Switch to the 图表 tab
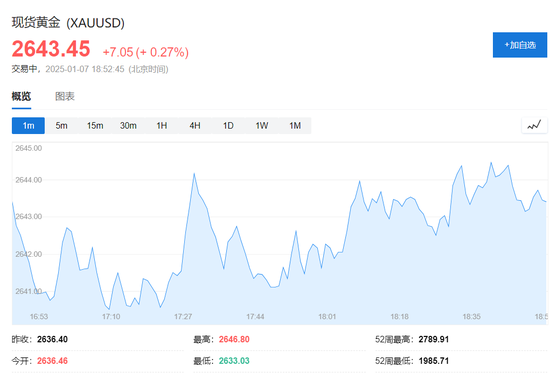The image size is (550, 380). pyautogui.click(x=65, y=96)
